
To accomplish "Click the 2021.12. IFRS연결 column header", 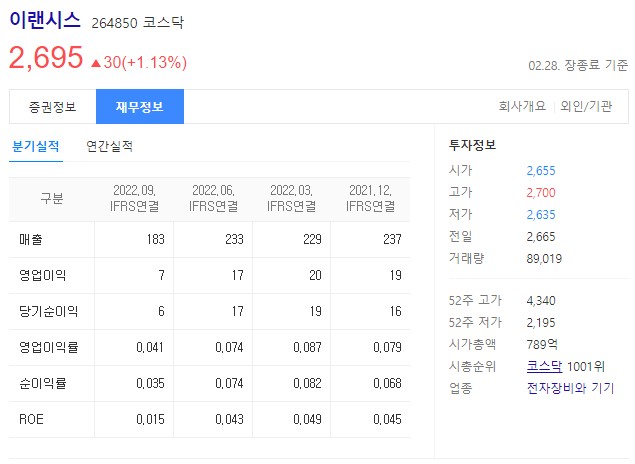I will pos(371,198).
